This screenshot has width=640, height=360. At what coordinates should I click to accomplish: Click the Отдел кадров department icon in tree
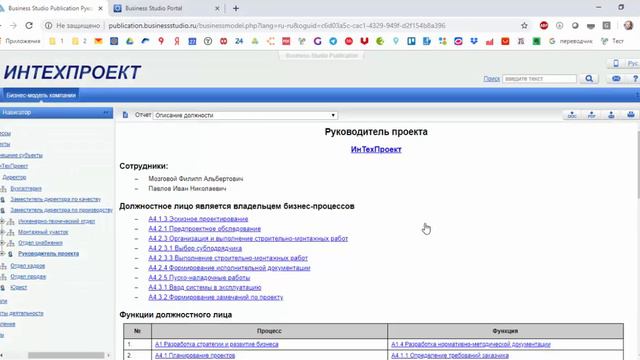click(4, 266)
